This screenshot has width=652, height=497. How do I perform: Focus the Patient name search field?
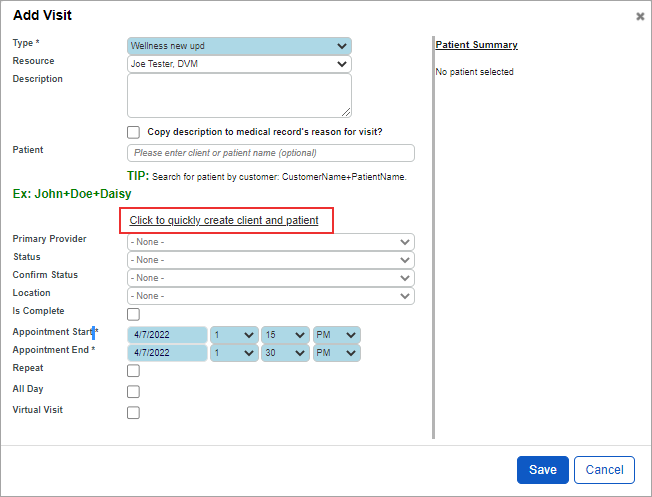coord(271,153)
